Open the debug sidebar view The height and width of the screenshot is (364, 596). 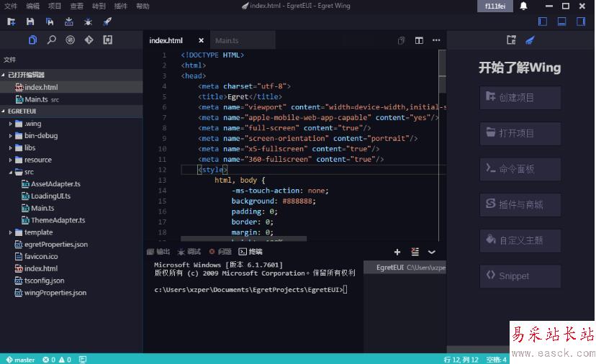[71, 40]
